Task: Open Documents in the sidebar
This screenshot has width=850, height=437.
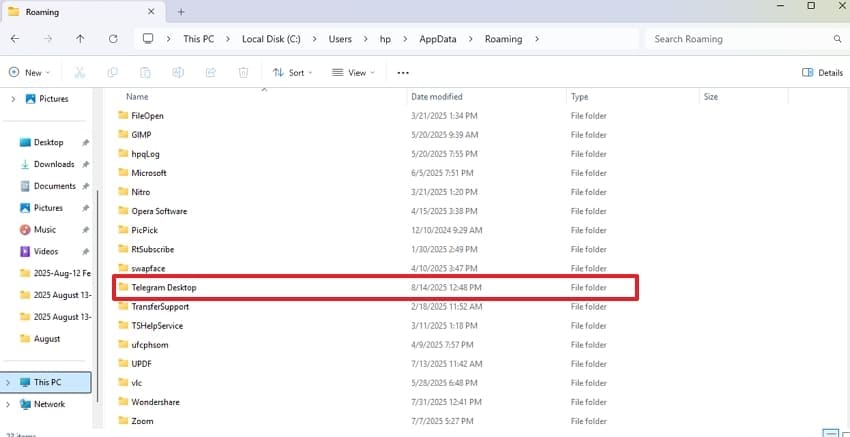Action: point(54,186)
